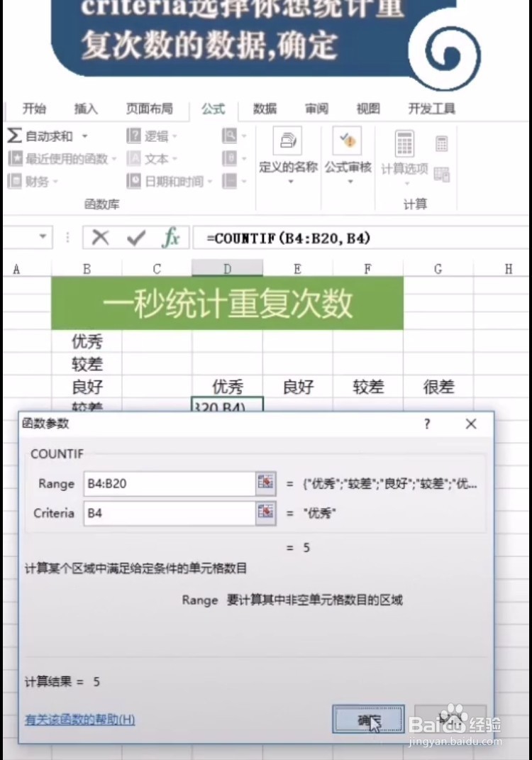The width and height of the screenshot is (532, 760).
Task: Select cell containing 较差 in column F
Action: click(367, 387)
